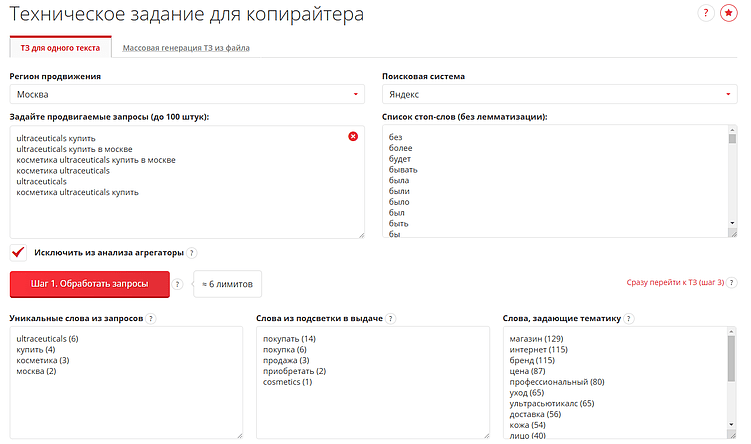Click unique word 'купить (4)'
The width and height of the screenshot is (751, 444).
pyautogui.click(x=36, y=350)
